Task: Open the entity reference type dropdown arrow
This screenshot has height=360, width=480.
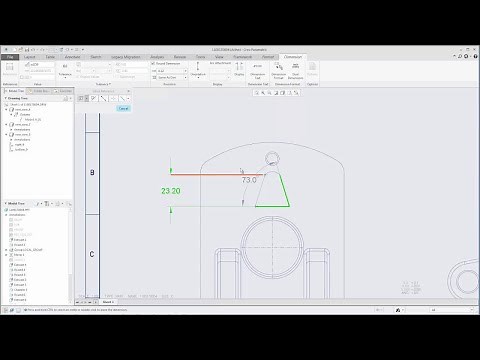Action: pos(86,98)
